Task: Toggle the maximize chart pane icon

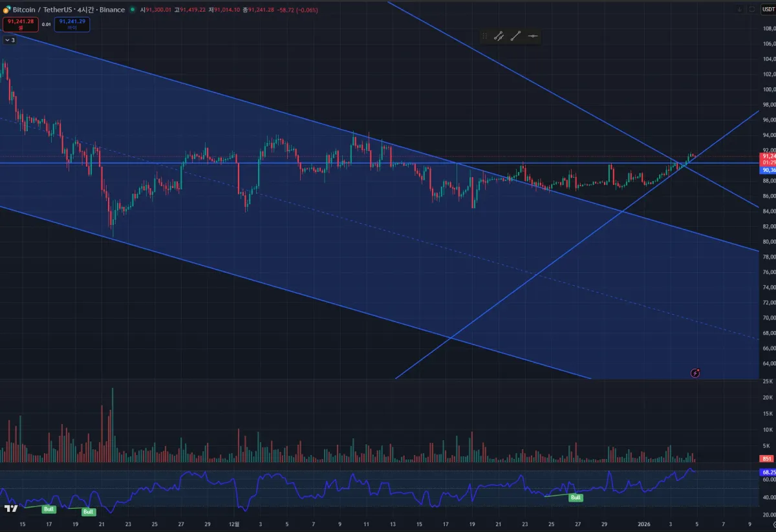Action: [x=751, y=10]
